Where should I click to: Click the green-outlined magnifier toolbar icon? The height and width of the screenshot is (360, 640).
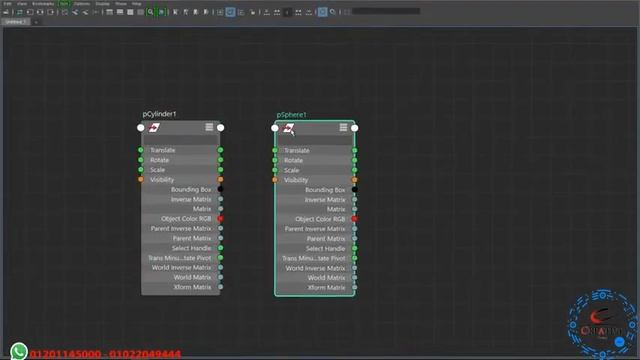151,12
